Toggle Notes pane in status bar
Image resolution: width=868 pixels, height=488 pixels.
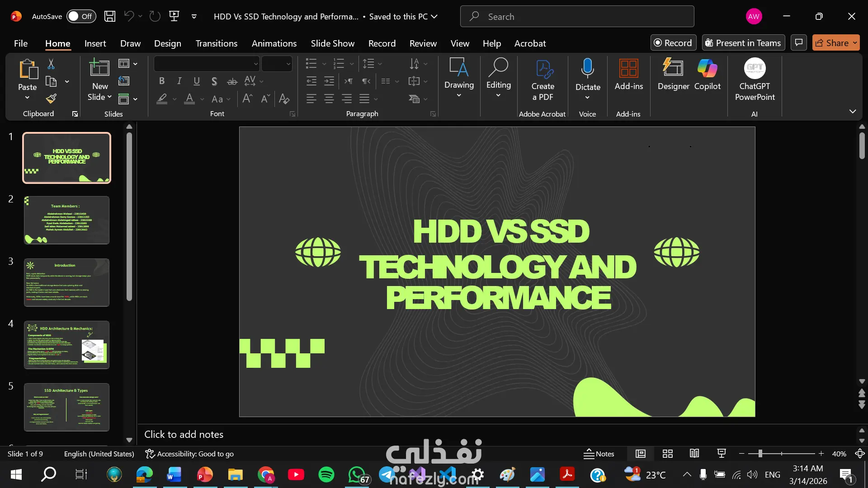pos(599,454)
